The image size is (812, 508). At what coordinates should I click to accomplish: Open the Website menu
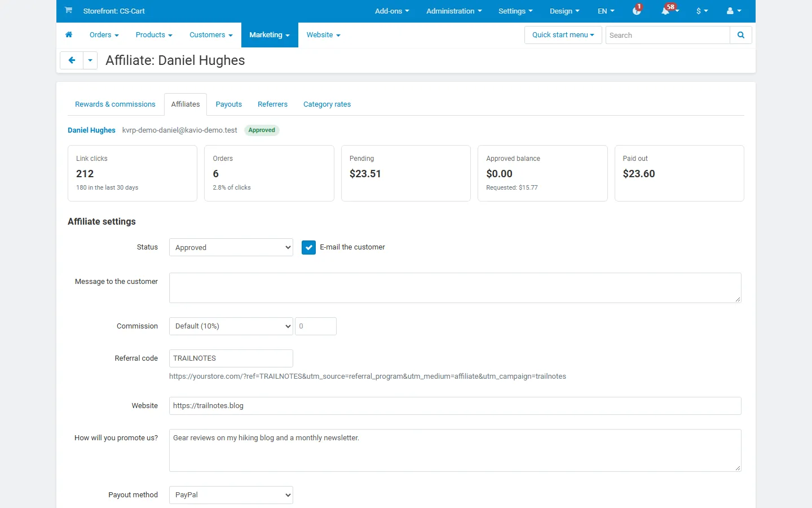pos(324,35)
